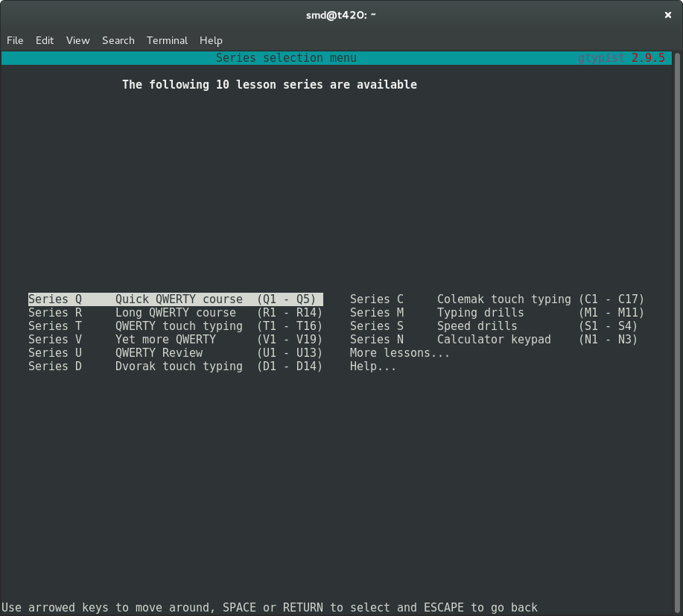Open the File menu
The height and width of the screenshot is (616, 683).
click(x=15, y=40)
